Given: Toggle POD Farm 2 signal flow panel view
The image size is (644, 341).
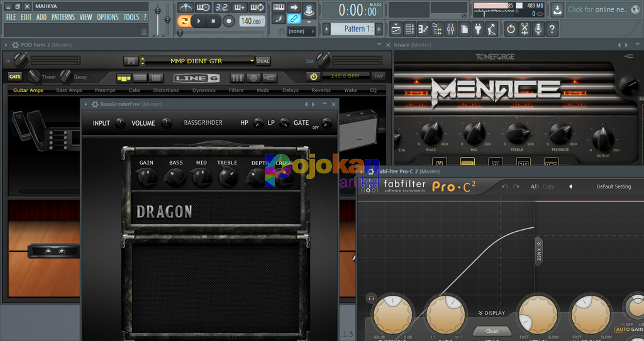Looking at the screenshot, I should click(124, 77).
